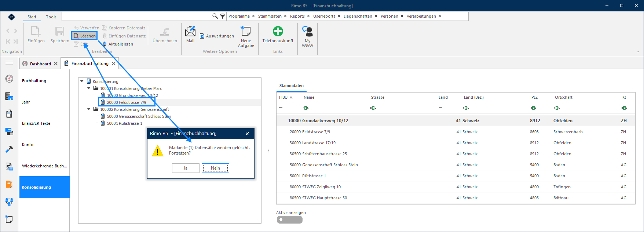Select table row 30500 Schützenhausstrasse 25
This screenshot has width=644, height=232.
click(456, 154)
